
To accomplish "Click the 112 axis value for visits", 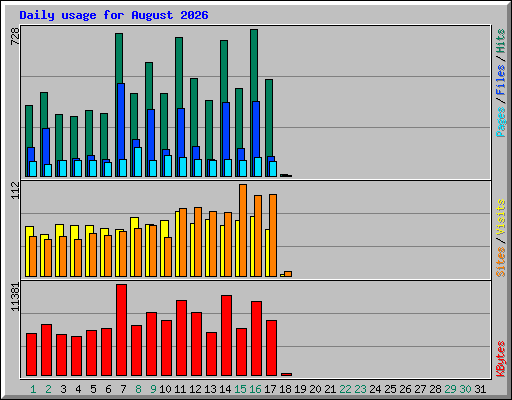I will pos(15,190).
